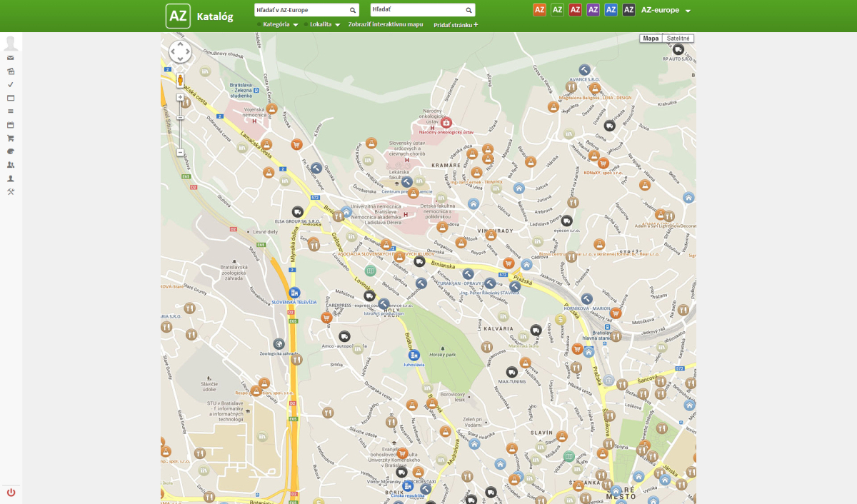The height and width of the screenshot is (504, 857).
Task: Click the red power icon at bottom left
Action: (11, 493)
